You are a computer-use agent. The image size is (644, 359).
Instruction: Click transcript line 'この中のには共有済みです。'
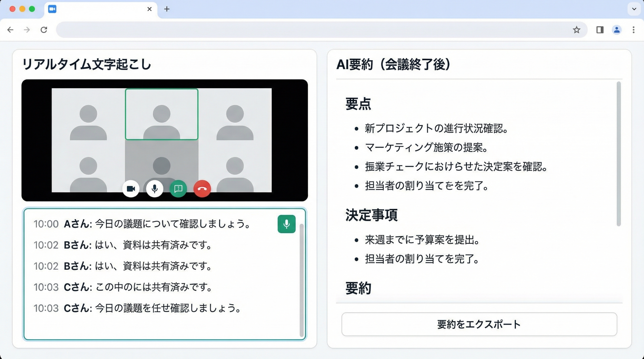[154, 287]
